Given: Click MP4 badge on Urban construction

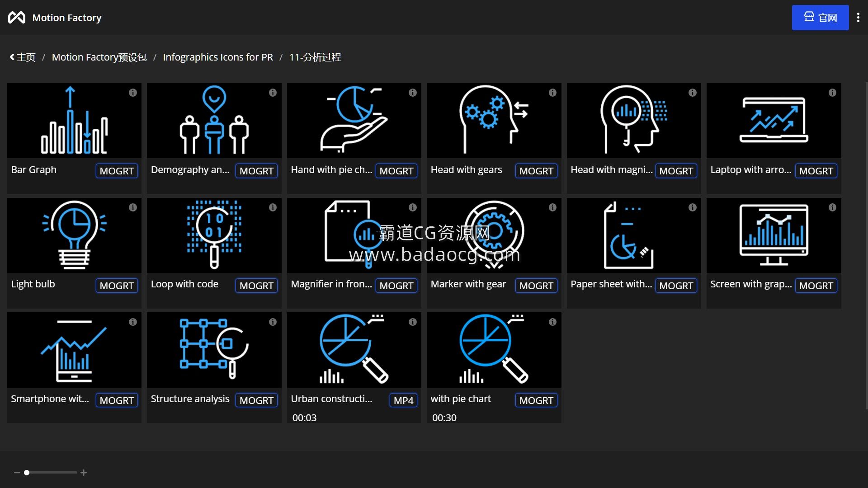Looking at the screenshot, I should 404,400.
